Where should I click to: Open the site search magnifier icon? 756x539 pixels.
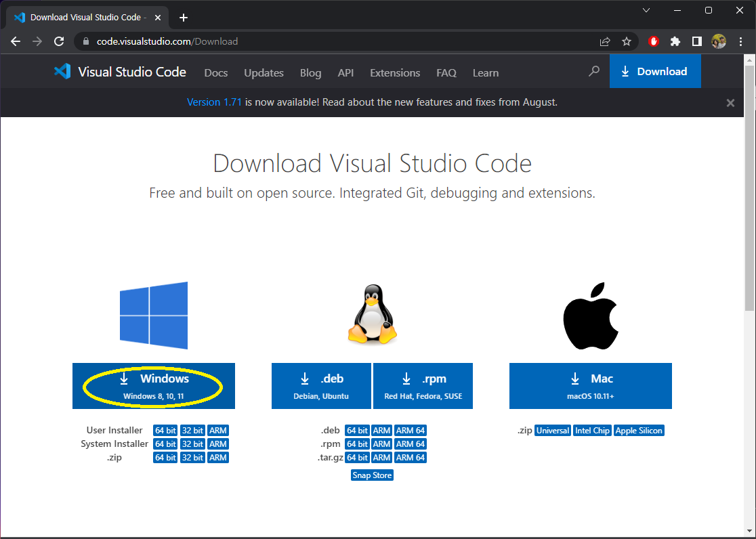[594, 71]
